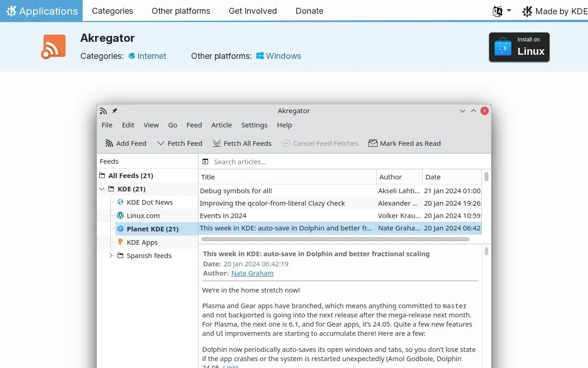588x368 pixels.
Task: Click the article list horizontal scrollbar
Action: pyautogui.click(x=335, y=239)
